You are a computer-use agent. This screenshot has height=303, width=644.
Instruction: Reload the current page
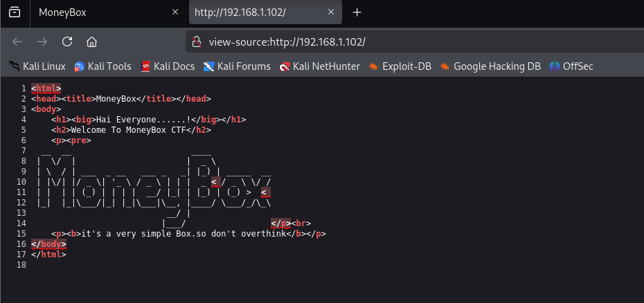click(67, 42)
